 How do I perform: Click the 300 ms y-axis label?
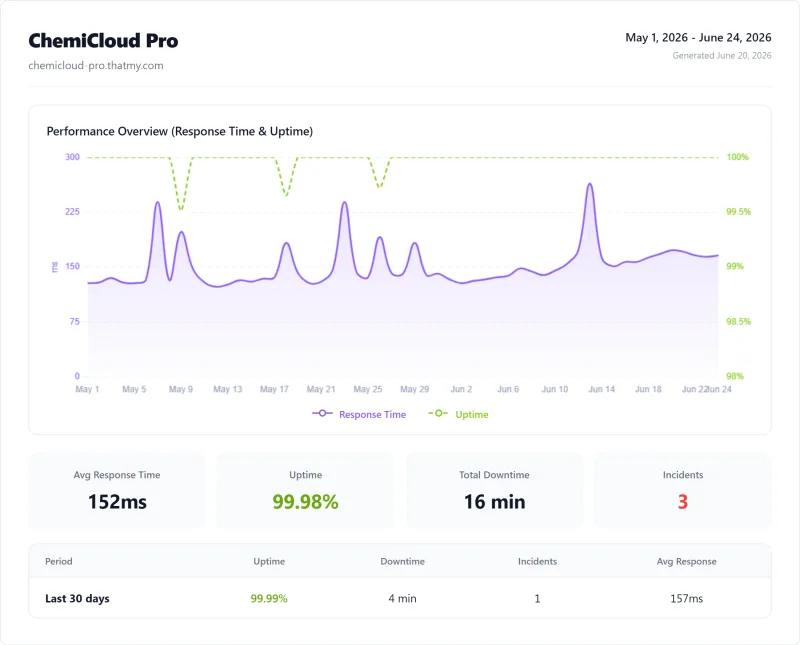click(x=72, y=157)
